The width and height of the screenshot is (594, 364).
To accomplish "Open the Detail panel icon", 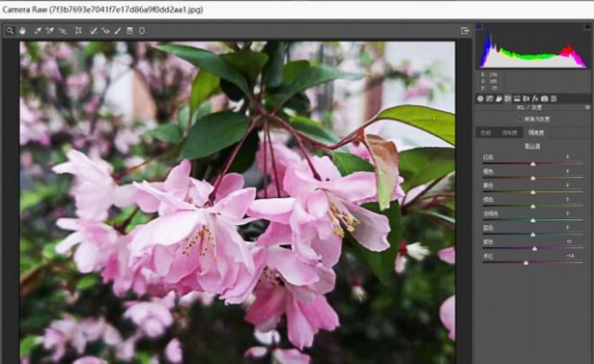I will 498,98.
